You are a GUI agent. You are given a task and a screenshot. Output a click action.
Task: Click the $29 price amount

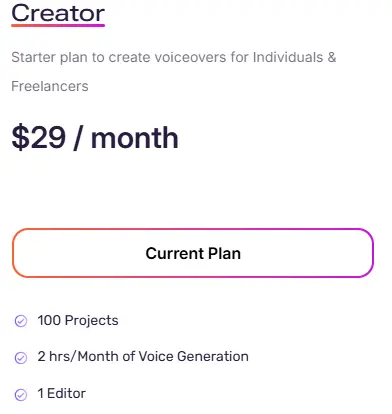coord(39,137)
